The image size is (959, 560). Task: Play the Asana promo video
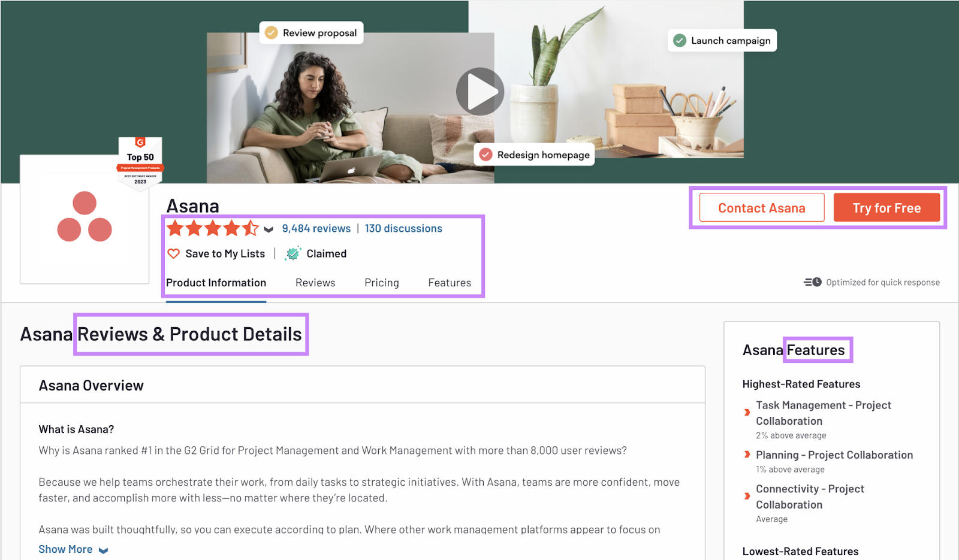pyautogui.click(x=480, y=92)
